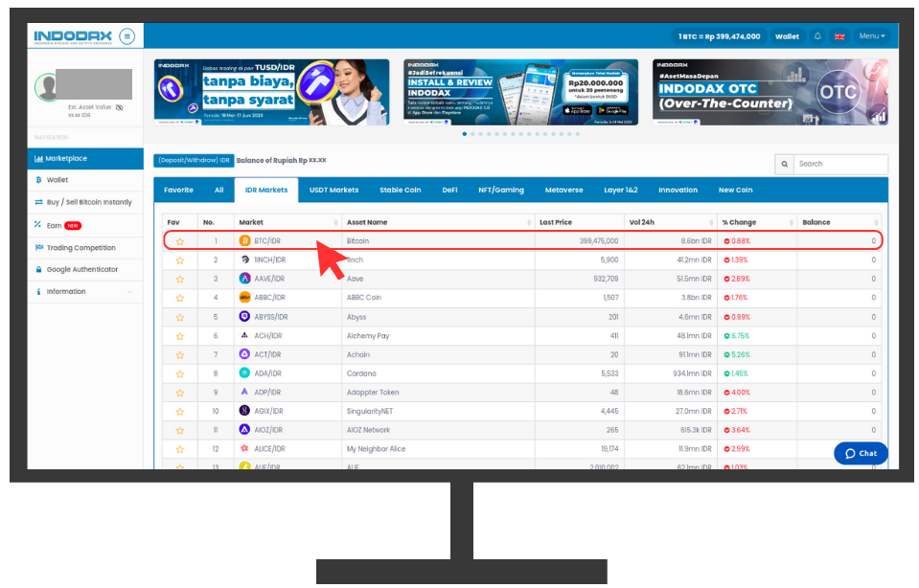Hide the estimated asset value eye icon

point(120,107)
